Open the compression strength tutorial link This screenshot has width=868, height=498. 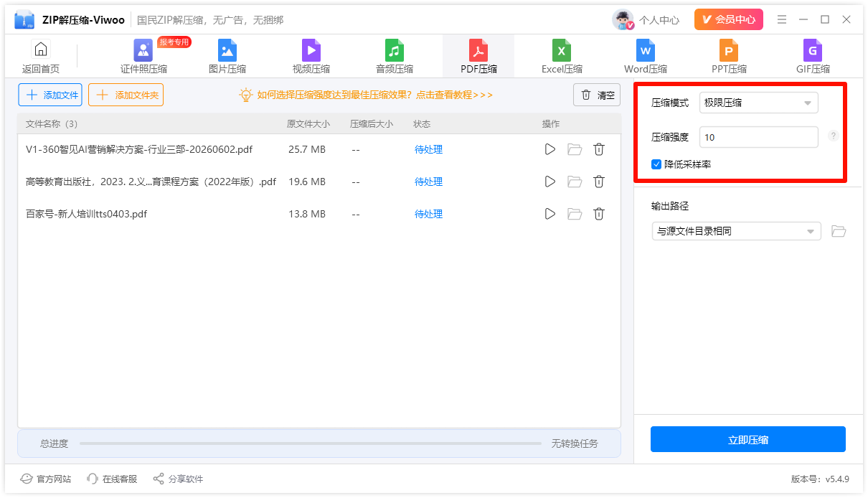pos(366,95)
